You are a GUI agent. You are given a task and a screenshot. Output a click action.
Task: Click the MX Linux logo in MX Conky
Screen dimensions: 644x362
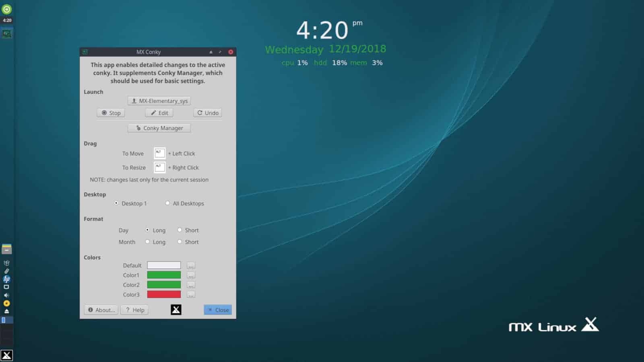(175, 309)
